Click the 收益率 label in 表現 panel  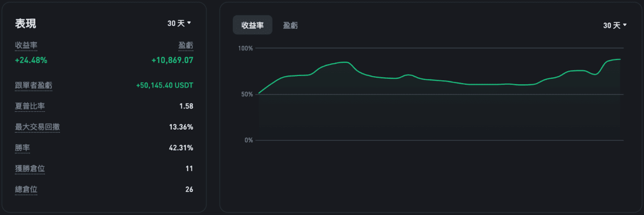[26, 46]
